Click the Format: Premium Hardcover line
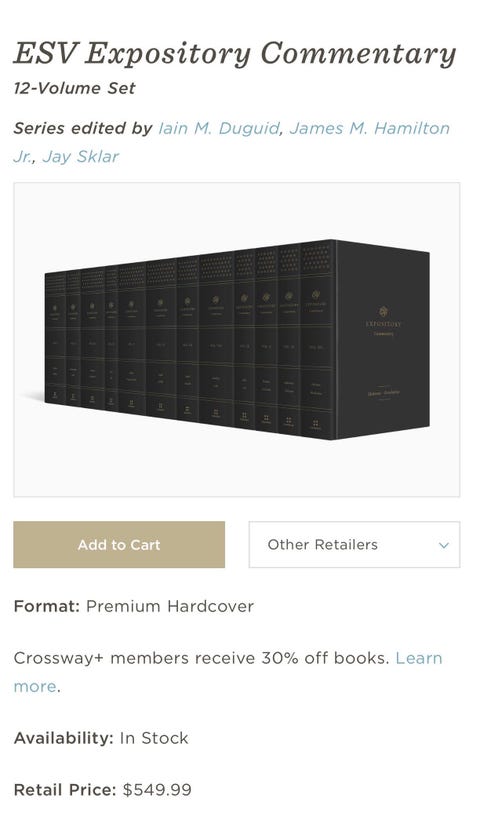 (133, 606)
